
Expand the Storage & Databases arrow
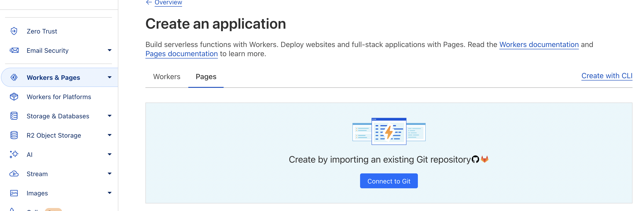pyautogui.click(x=109, y=116)
